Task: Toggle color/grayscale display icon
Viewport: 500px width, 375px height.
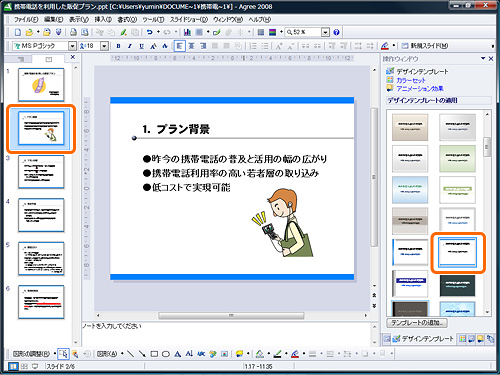Action: tap(272, 32)
